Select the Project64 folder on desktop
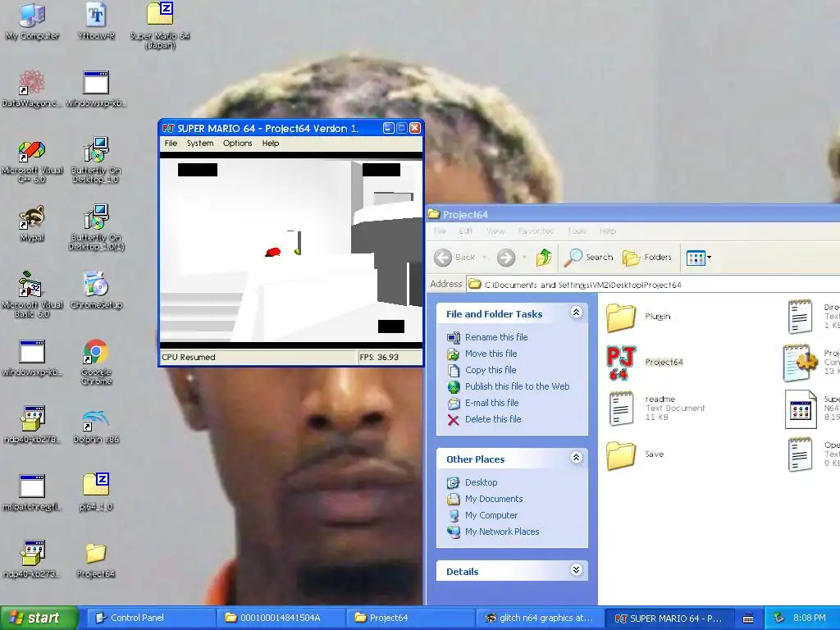This screenshot has height=630, width=840. tap(97, 559)
